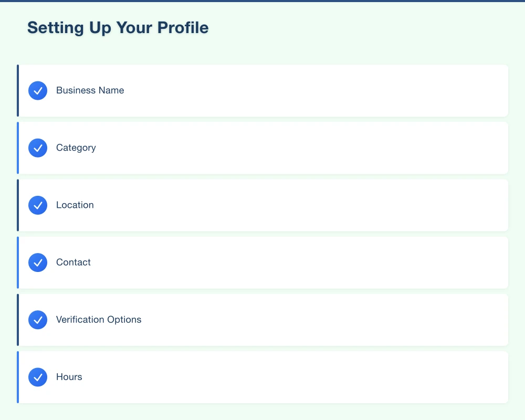Click the Contact label
Viewport: 525px width, 420px height.
pyautogui.click(x=73, y=262)
